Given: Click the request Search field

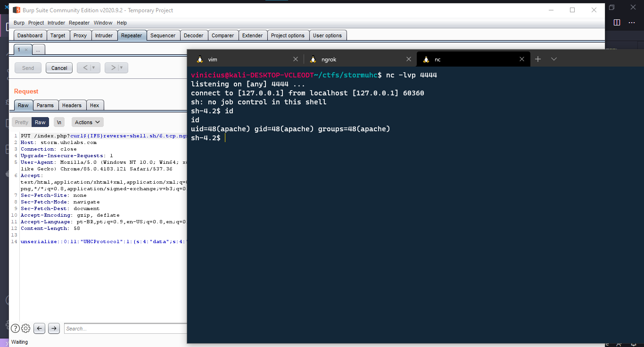Looking at the screenshot, I should [125, 328].
